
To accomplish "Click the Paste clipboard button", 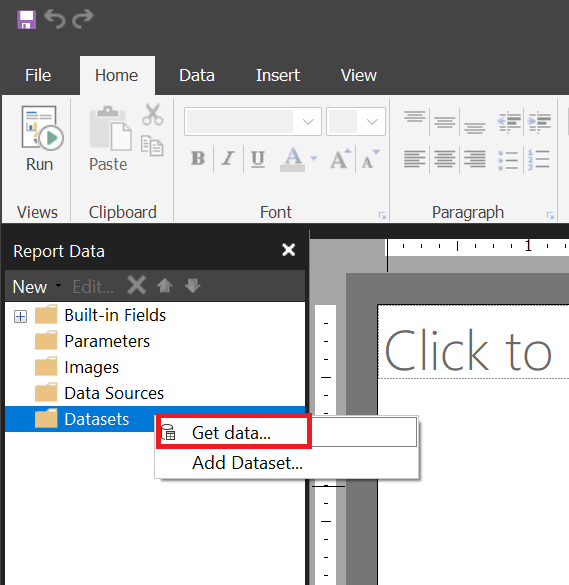I will [109, 140].
